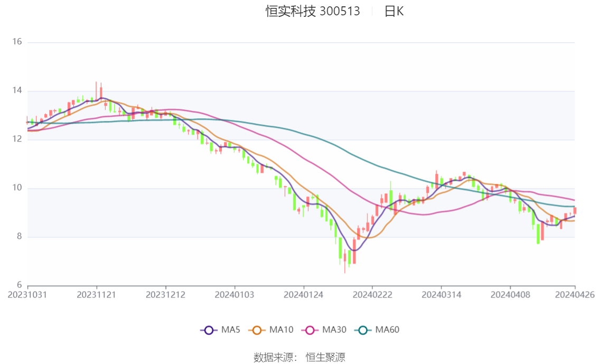The height and width of the screenshot is (364, 599).
Task: Click the 16 price label on y-axis
Action: coord(16,42)
